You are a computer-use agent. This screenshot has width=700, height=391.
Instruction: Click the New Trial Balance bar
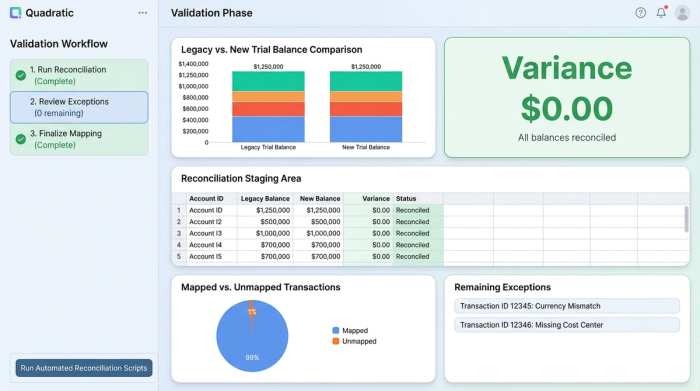click(366, 107)
